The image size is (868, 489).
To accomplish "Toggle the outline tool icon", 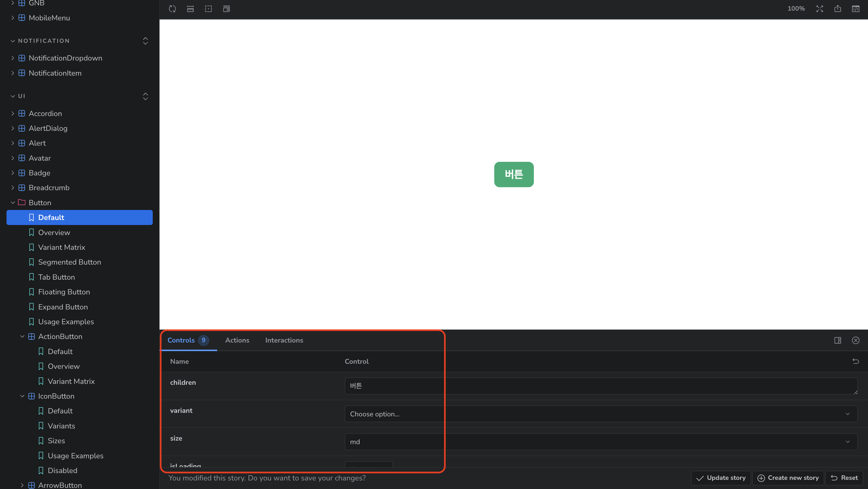I will click(x=208, y=9).
